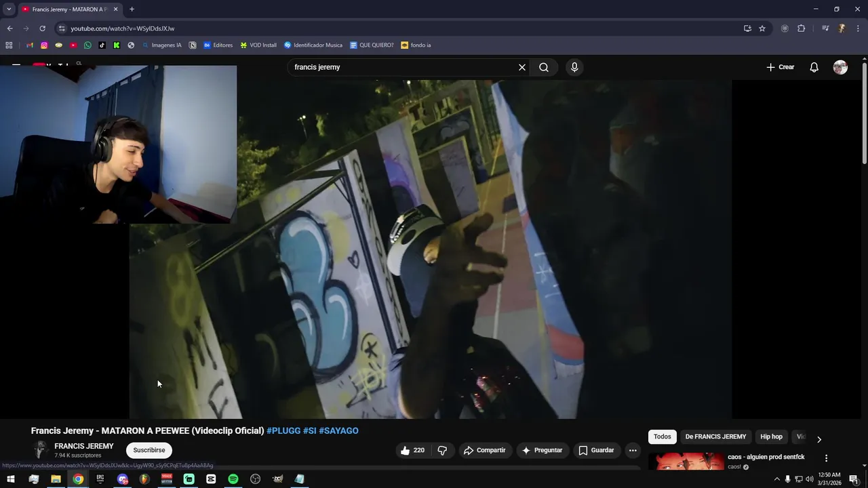Image resolution: width=868 pixels, height=488 pixels.
Task: Open the 'VOD Install' bookmark
Action: point(258,45)
